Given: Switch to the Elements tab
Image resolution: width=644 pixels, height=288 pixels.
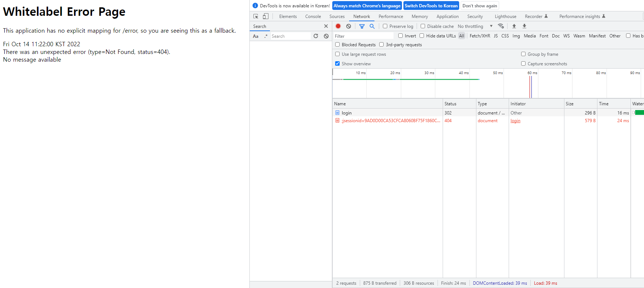Looking at the screenshot, I should pyautogui.click(x=288, y=17).
